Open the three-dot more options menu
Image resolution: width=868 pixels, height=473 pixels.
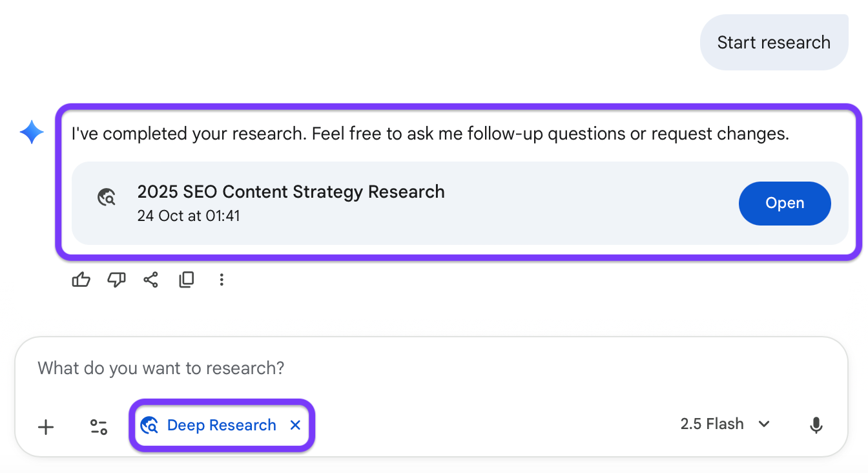click(x=222, y=280)
